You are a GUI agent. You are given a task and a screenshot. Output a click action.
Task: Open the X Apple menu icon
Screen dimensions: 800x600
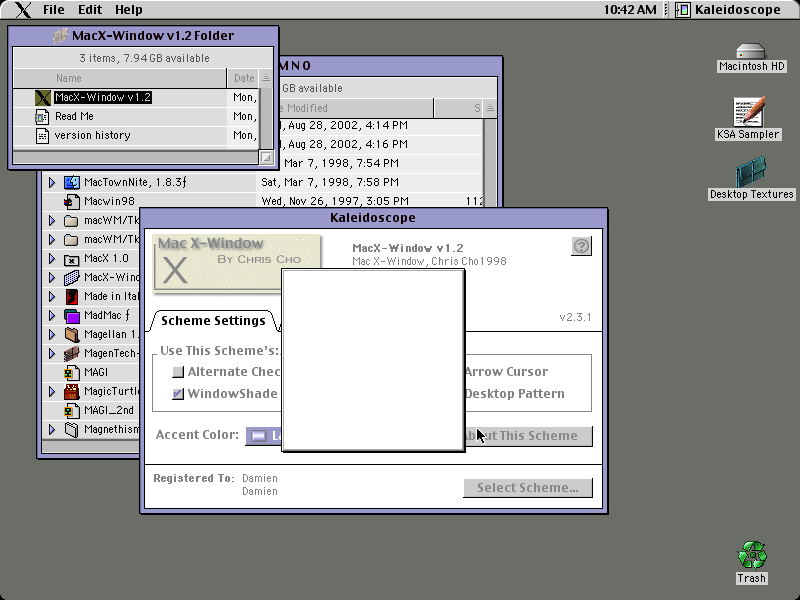pyautogui.click(x=22, y=10)
